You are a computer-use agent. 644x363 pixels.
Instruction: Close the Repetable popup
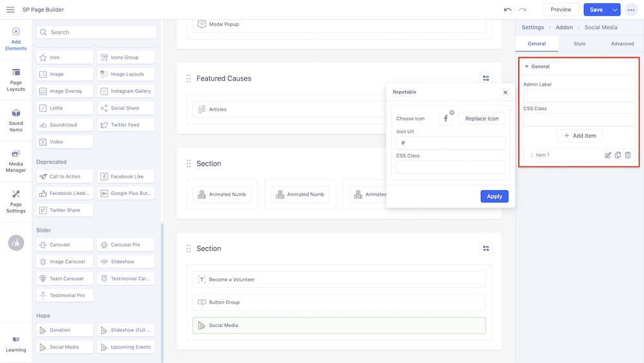(506, 92)
